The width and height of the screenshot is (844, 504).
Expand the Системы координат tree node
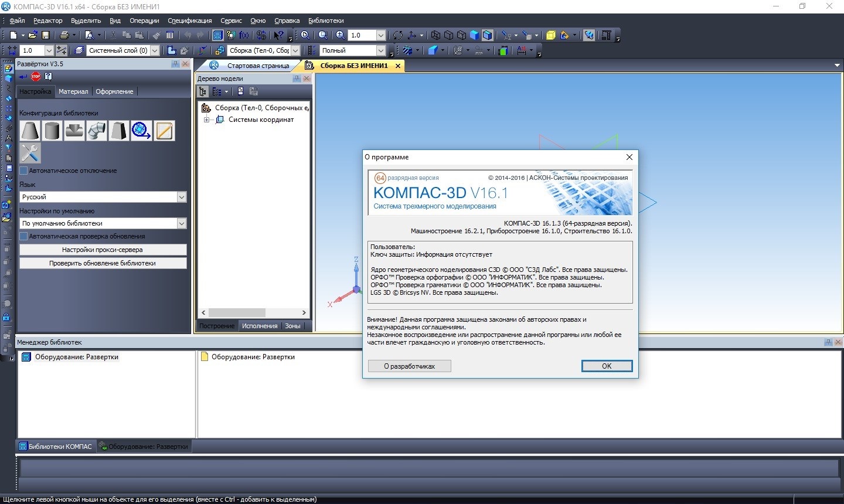tap(206, 120)
